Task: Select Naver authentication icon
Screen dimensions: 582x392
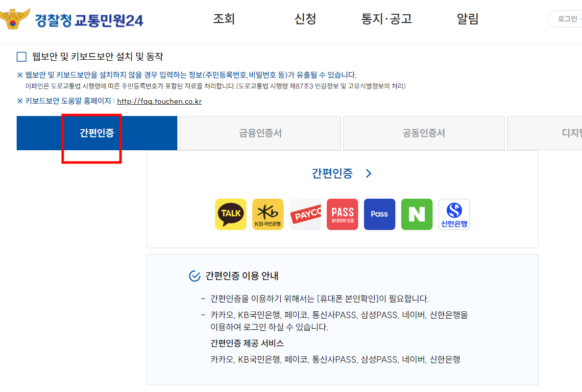Action: pos(416,214)
